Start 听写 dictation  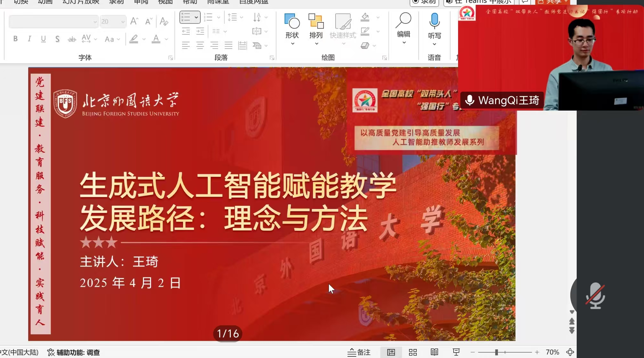[435, 29]
